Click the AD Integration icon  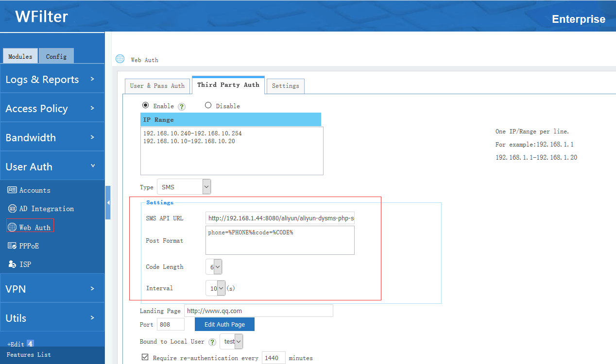click(x=12, y=209)
